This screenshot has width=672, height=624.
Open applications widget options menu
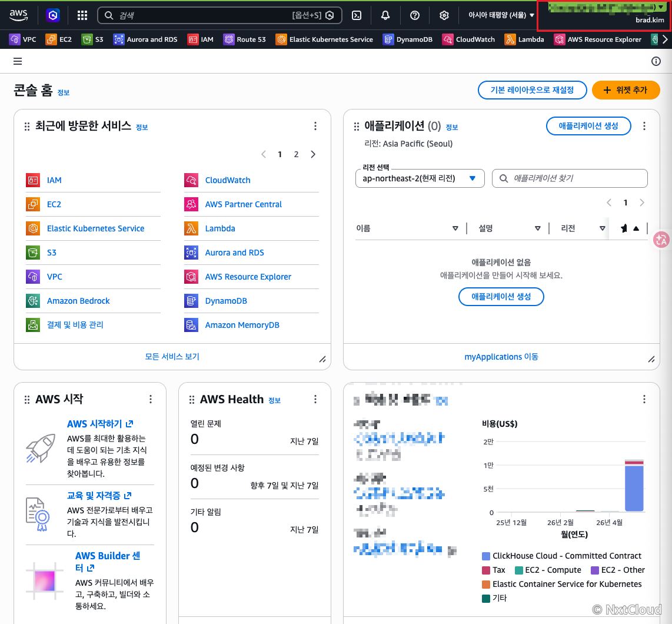(x=644, y=126)
